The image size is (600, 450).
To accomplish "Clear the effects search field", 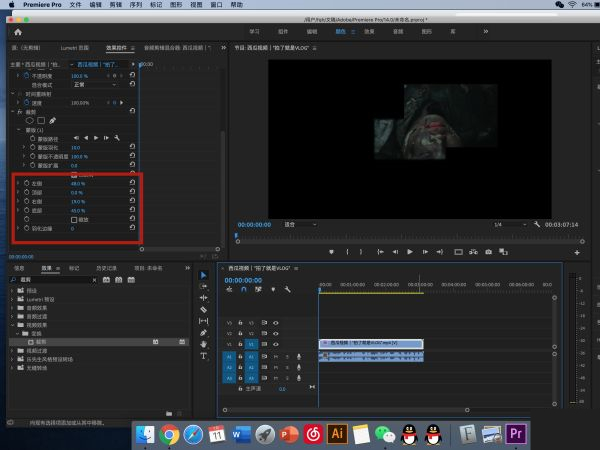I will pyautogui.click(x=95, y=280).
